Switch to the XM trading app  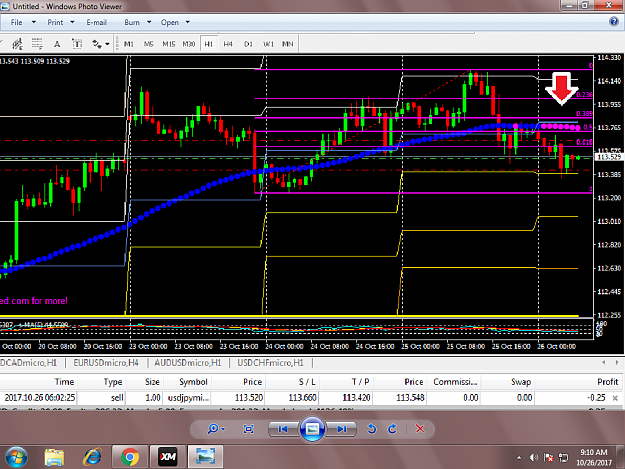[x=167, y=457]
